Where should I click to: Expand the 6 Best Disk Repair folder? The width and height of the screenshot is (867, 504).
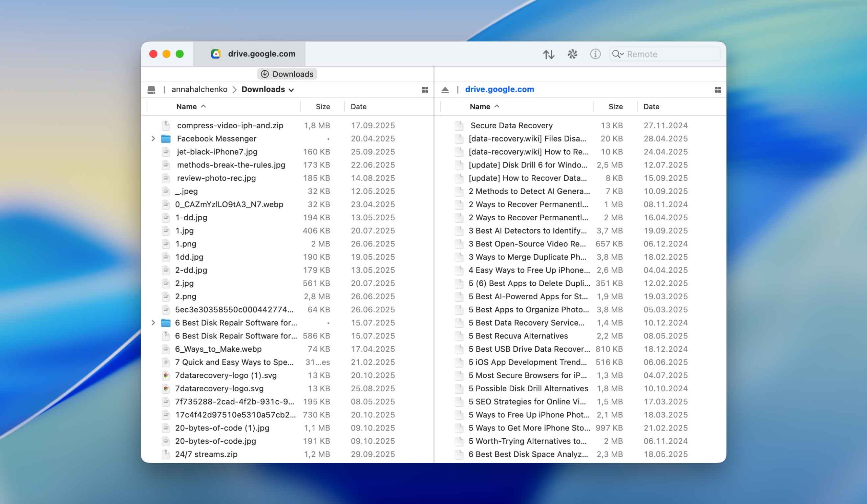[x=153, y=323]
